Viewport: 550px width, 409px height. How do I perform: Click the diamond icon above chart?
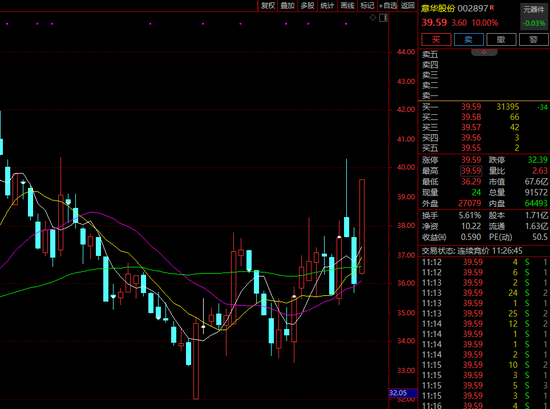pos(373,18)
